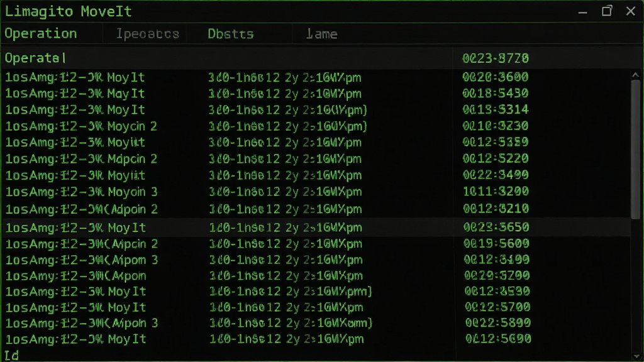Open the Lame tab
This screenshot has height=362, width=644.
[x=321, y=34]
